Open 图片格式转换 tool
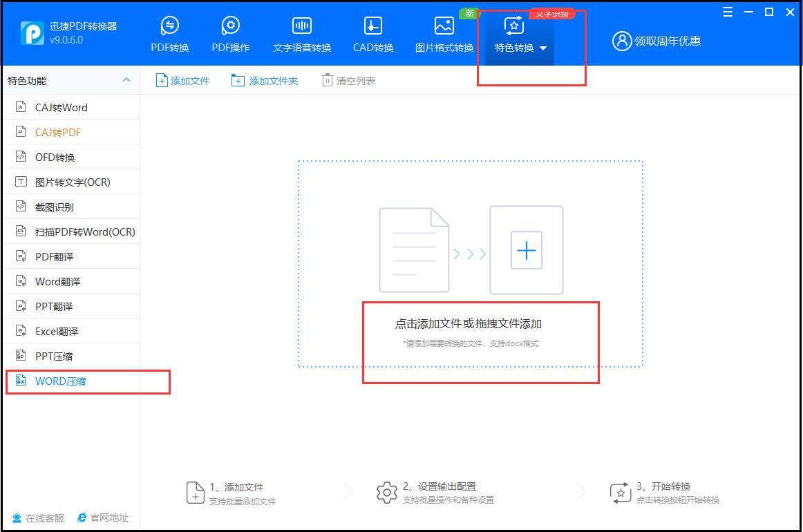The width and height of the screenshot is (803, 532). 442,32
